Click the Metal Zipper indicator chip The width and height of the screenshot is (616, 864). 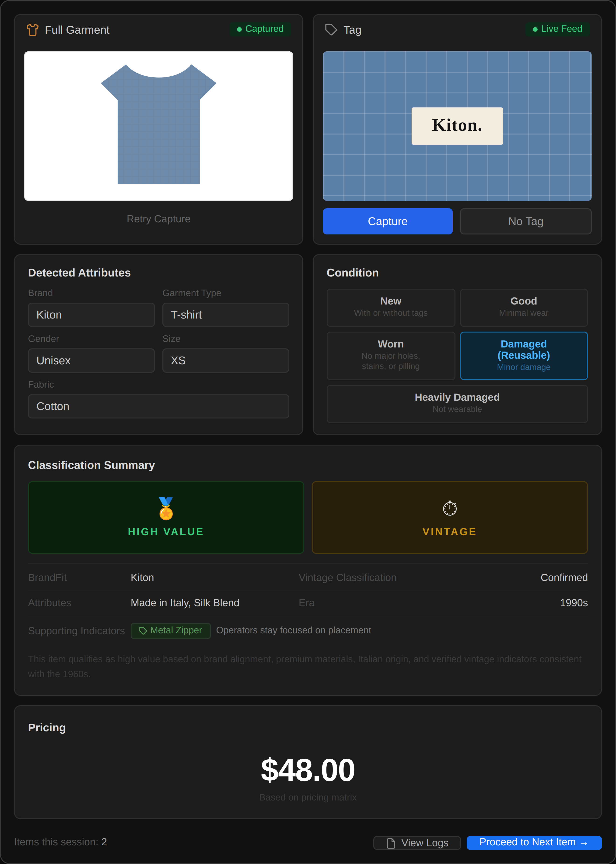point(171,630)
